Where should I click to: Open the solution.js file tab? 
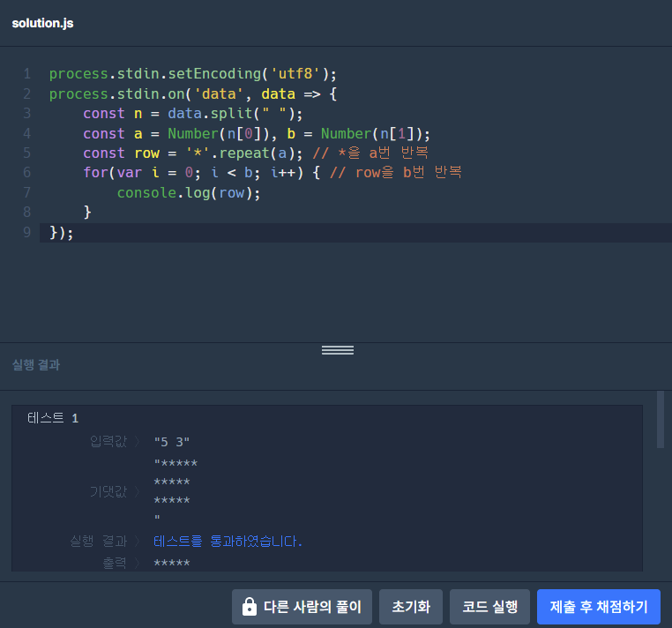(42, 23)
